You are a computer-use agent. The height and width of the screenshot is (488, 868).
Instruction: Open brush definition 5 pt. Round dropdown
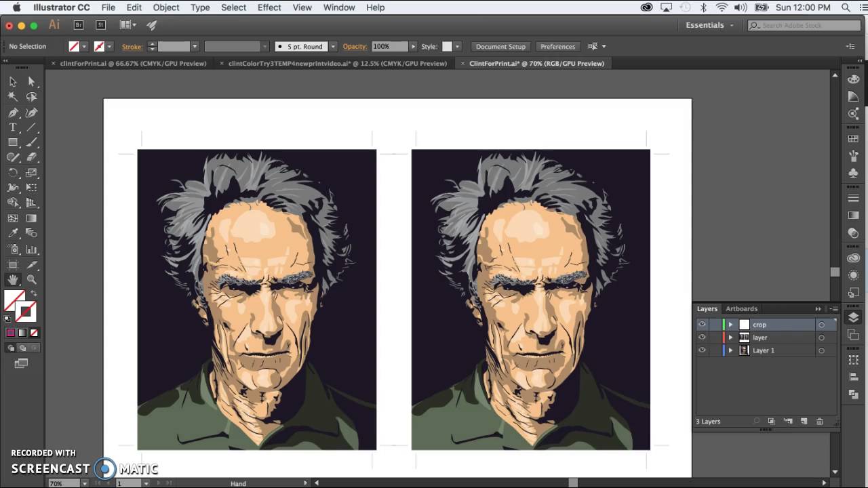tap(332, 47)
